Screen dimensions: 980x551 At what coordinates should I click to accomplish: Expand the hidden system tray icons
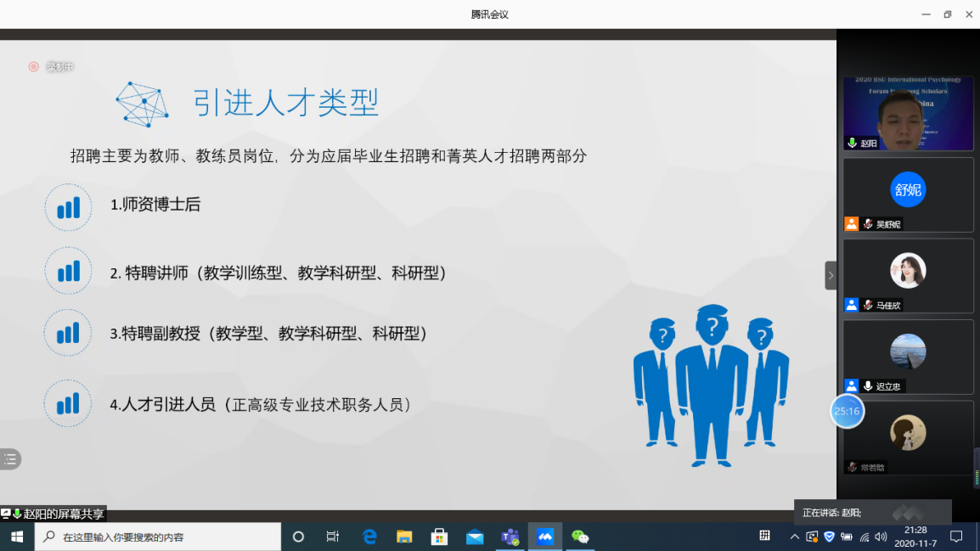tap(794, 537)
